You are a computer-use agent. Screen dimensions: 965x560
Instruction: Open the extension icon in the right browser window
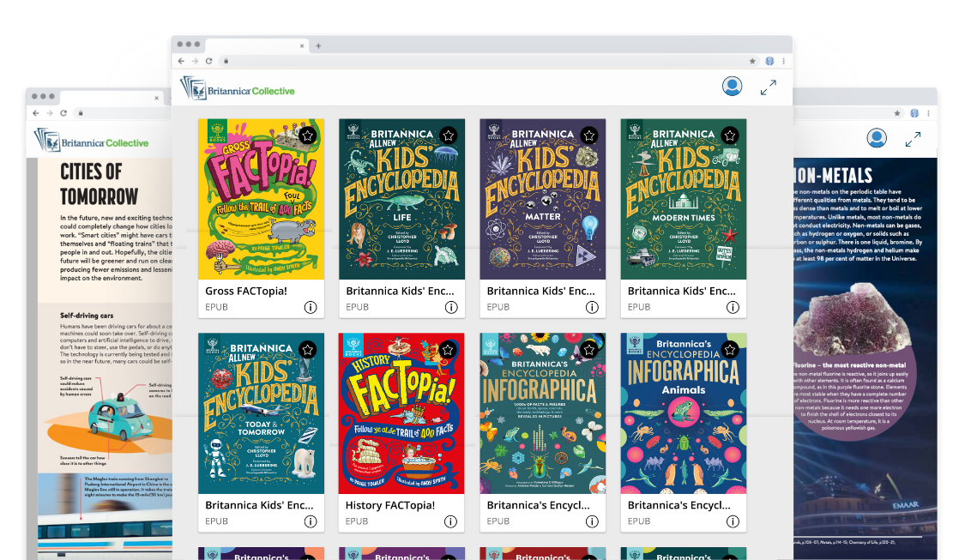(x=914, y=113)
